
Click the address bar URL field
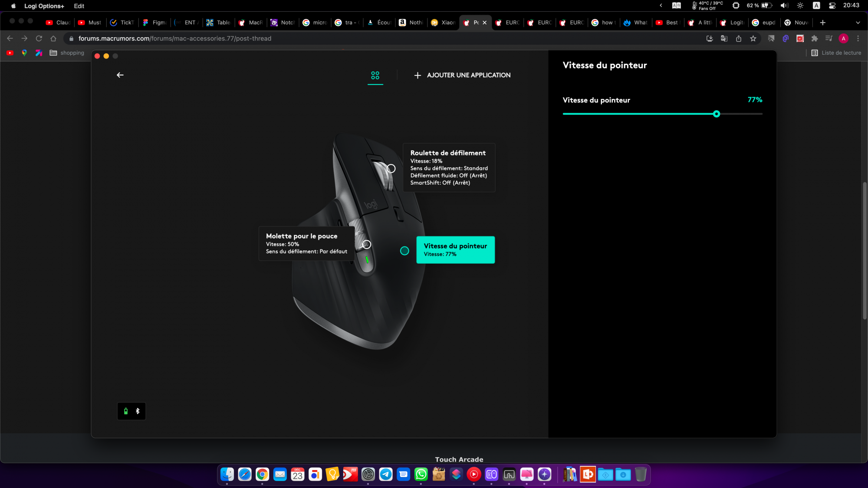[x=174, y=38]
